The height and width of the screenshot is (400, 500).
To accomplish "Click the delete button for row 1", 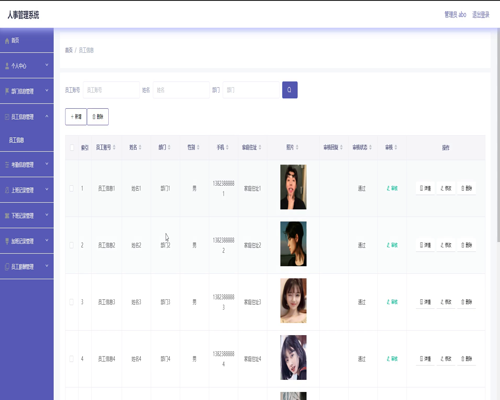I will coord(466,188).
